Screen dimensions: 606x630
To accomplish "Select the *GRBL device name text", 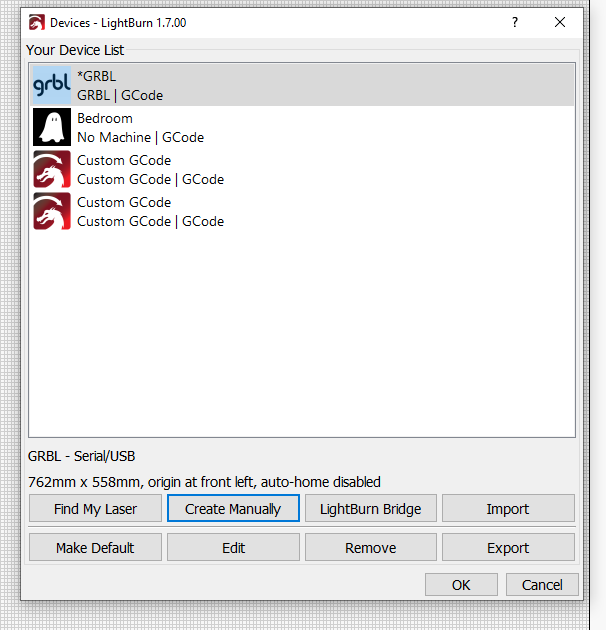I will pyautogui.click(x=96, y=76).
